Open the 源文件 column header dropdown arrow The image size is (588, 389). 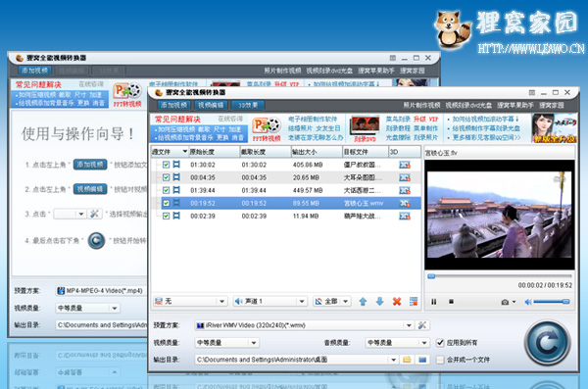184,152
